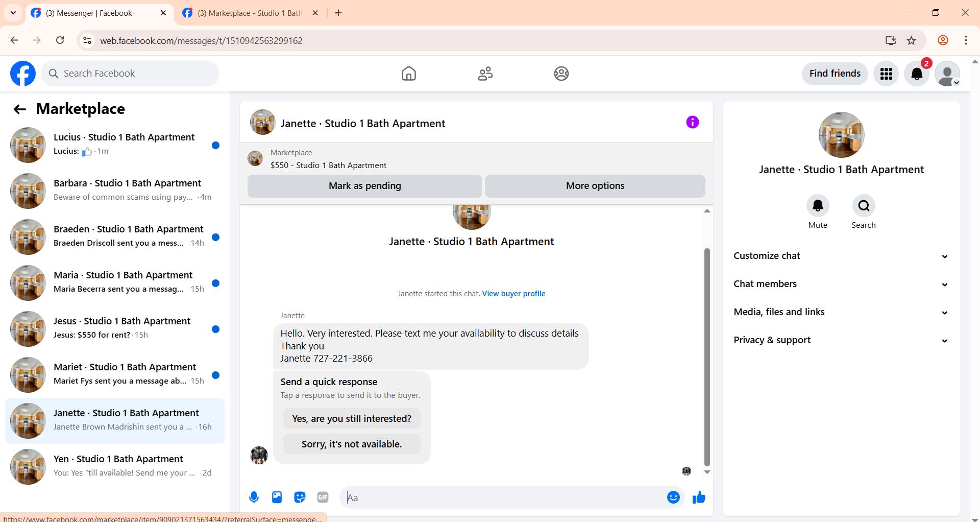
Task: Install app icon in address bar
Action: click(x=891, y=40)
